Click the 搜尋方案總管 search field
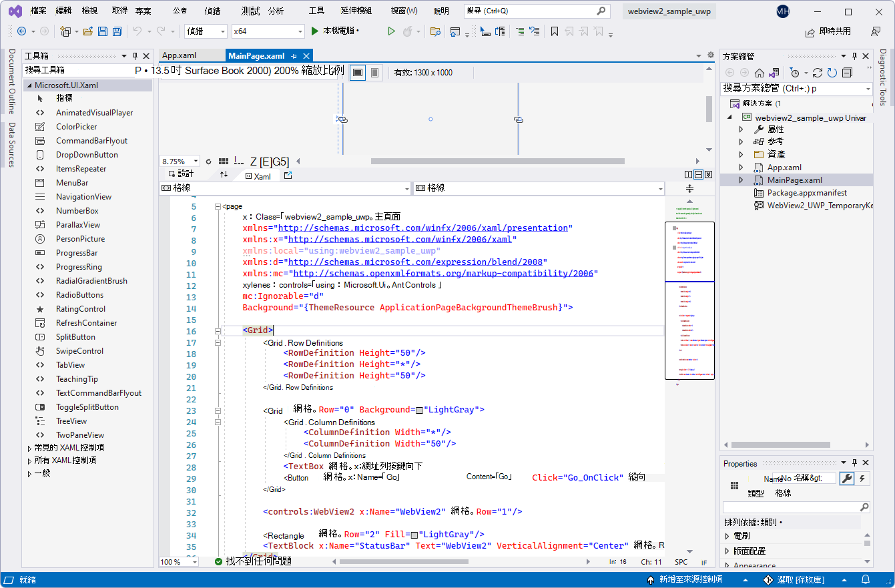Viewport: 895px width, 588px height. pos(788,87)
